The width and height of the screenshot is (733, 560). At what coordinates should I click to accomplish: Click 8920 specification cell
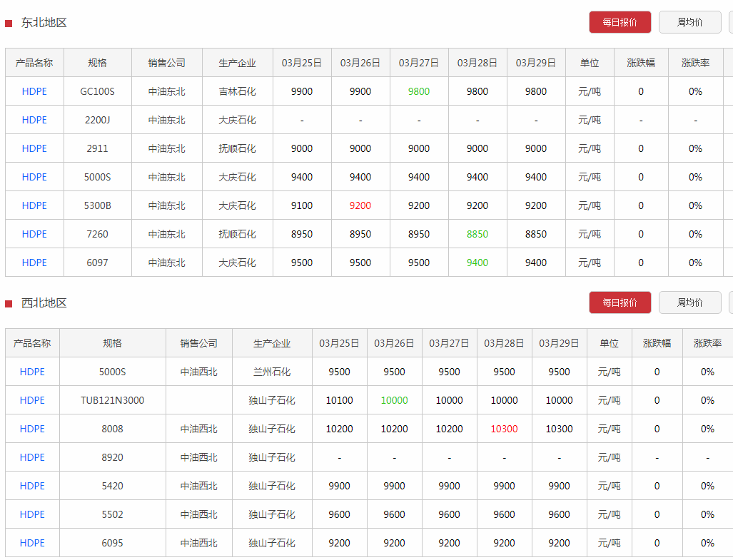113,457
